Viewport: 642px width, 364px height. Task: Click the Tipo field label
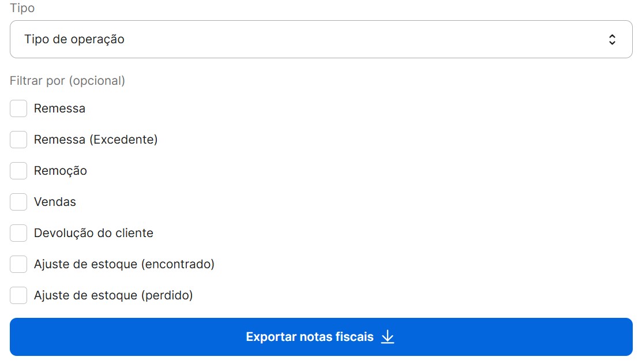pos(21,8)
